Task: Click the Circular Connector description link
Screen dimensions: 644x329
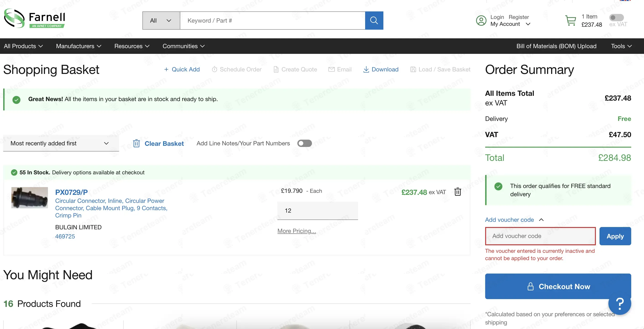Action: [111, 208]
